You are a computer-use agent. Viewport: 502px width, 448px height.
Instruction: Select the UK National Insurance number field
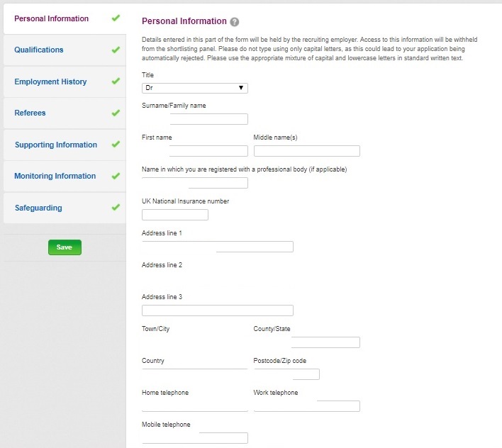click(x=175, y=215)
